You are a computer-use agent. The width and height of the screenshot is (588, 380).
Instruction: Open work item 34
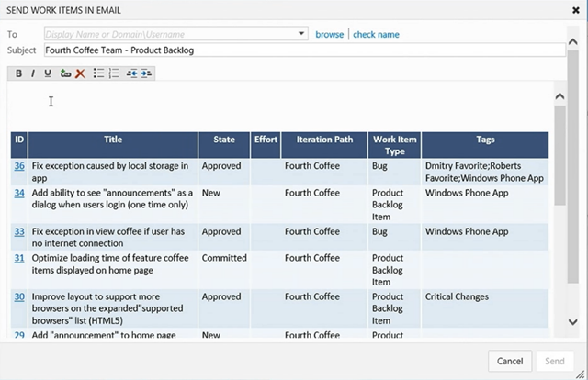click(19, 193)
